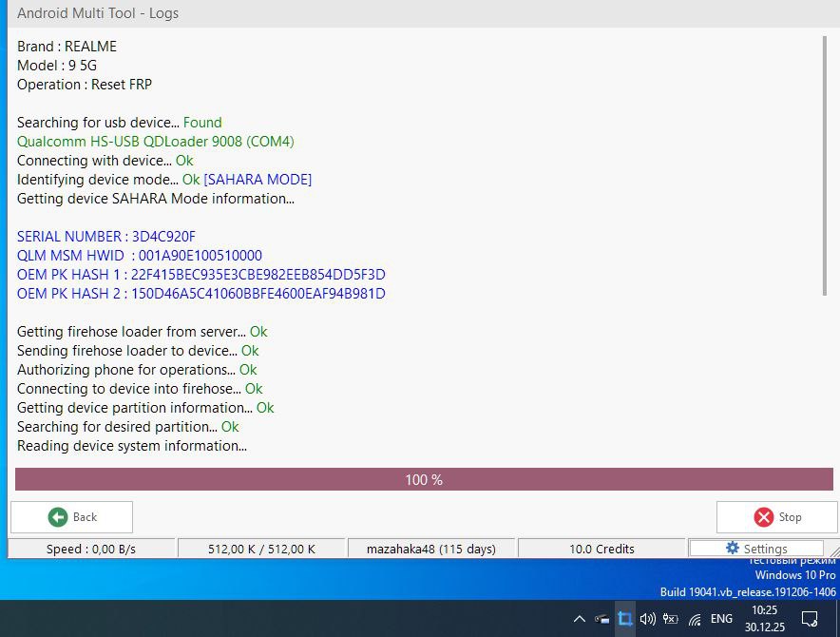The height and width of the screenshot is (637, 840).
Task: Click the 10.0 Credits status
Action: tap(601, 550)
